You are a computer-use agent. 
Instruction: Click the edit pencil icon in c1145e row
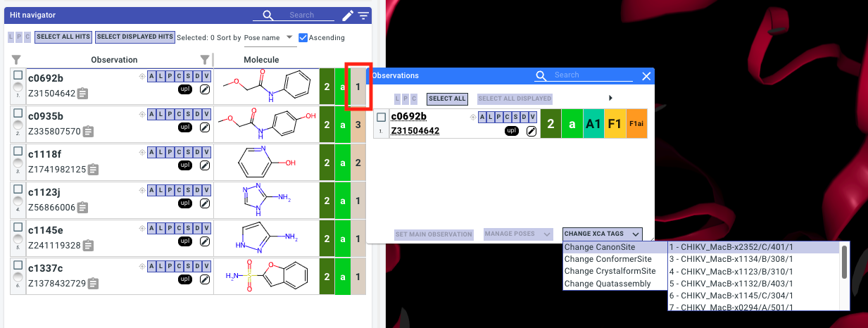[x=205, y=241]
